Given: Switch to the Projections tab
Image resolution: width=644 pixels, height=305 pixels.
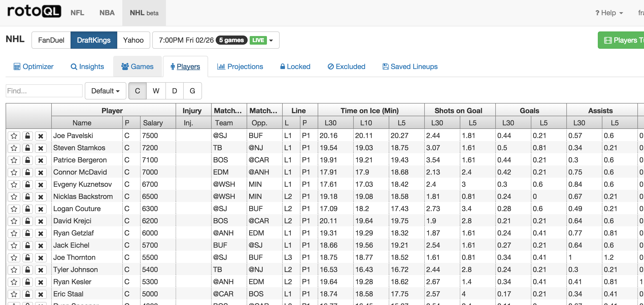Looking at the screenshot, I should click(240, 66).
